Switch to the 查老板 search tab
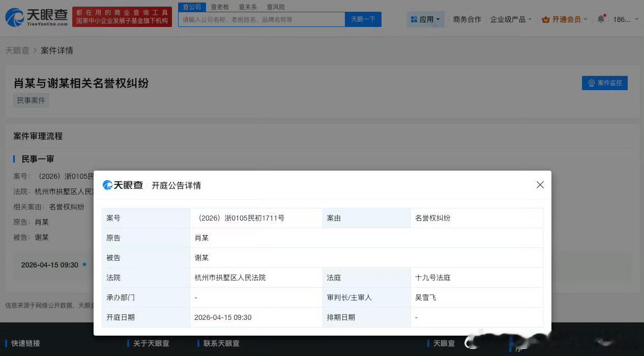The width and height of the screenshot is (644, 356). 220,7
